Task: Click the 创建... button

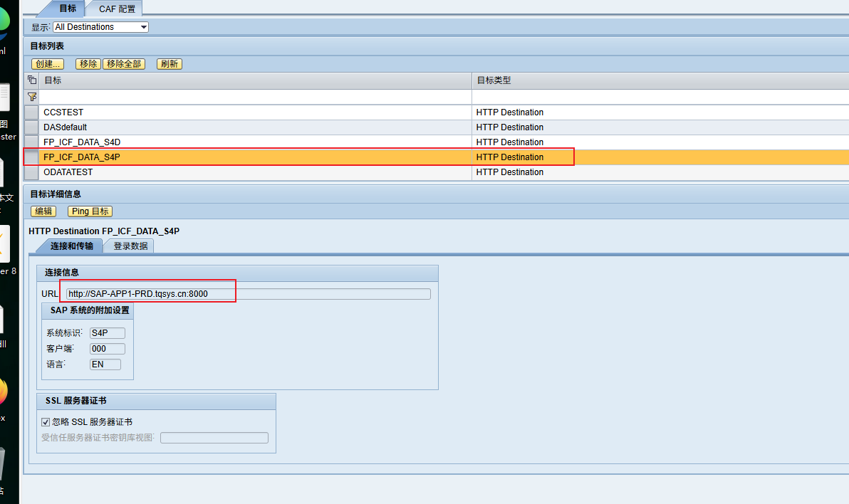Action: pos(48,64)
